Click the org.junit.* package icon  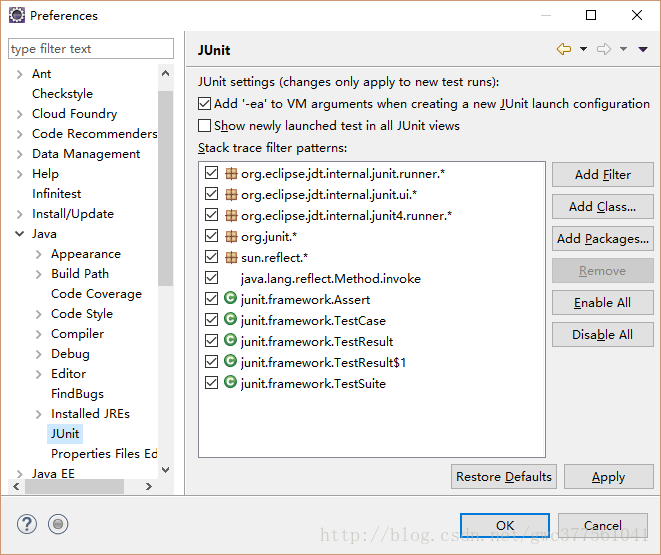[x=231, y=236]
